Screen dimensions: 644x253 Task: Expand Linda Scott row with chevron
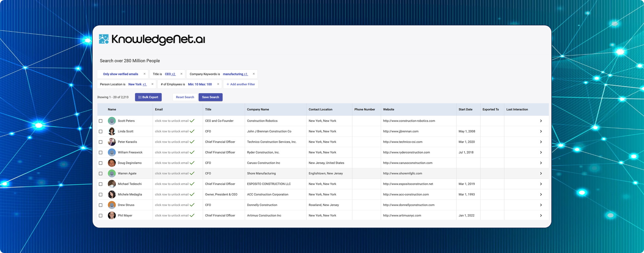pos(541,131)
